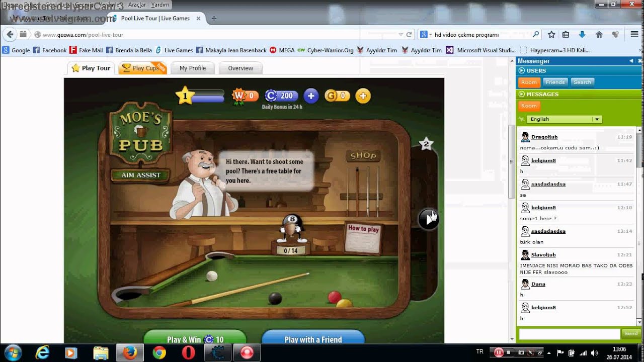Click the blue plus to add coins
The width and height of the screenshot is (644, 362).
(x=311, y=96)
